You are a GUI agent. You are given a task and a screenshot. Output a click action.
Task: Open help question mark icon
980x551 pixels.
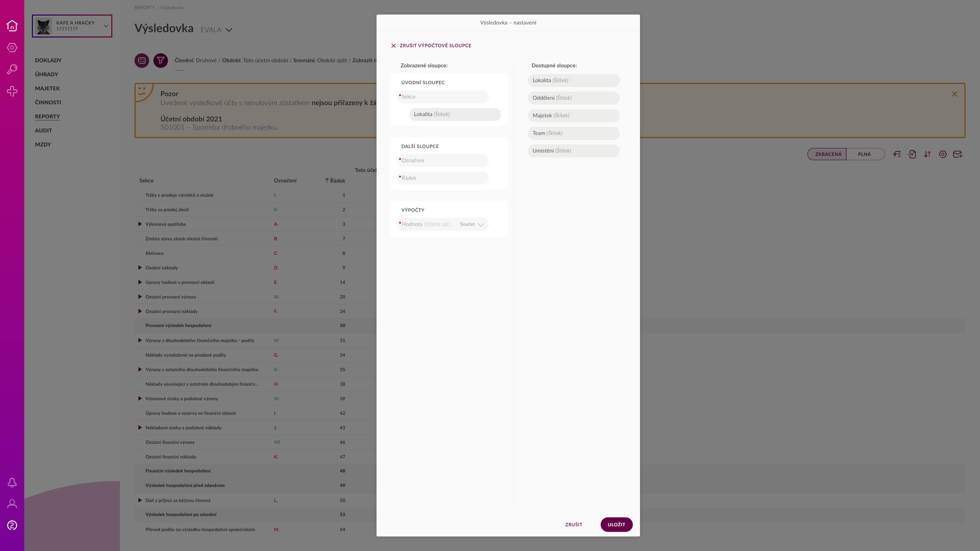[12, 525]
